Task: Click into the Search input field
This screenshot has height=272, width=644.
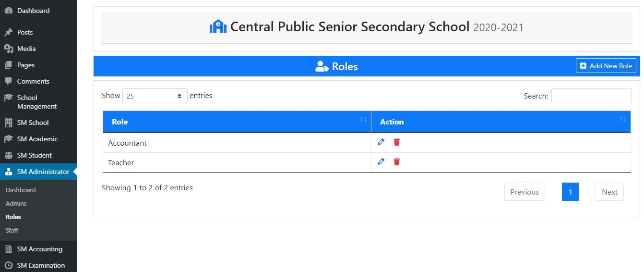Action: click(x=591, y=96)
